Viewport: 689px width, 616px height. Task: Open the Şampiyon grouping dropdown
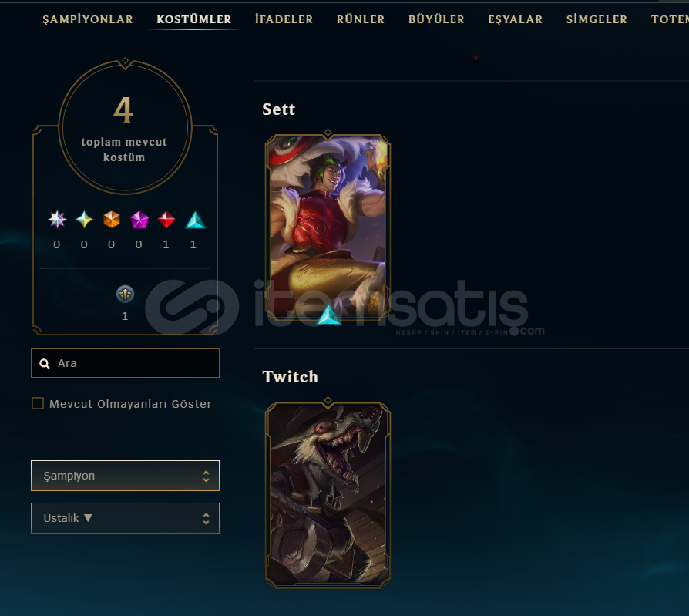click(125, 476)
